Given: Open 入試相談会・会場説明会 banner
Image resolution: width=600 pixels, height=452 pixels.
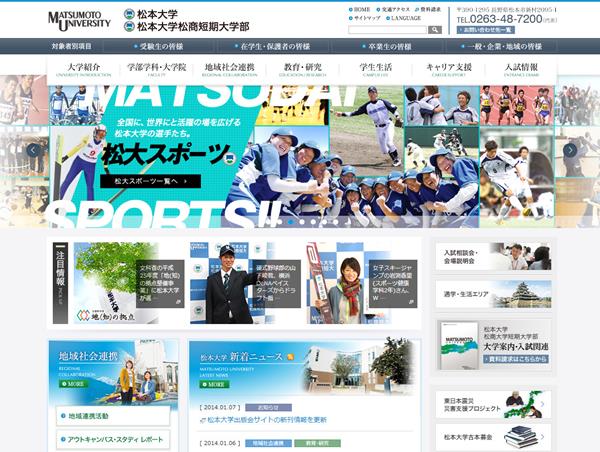Looking at the screenshot, I should (x=494, y=256).
